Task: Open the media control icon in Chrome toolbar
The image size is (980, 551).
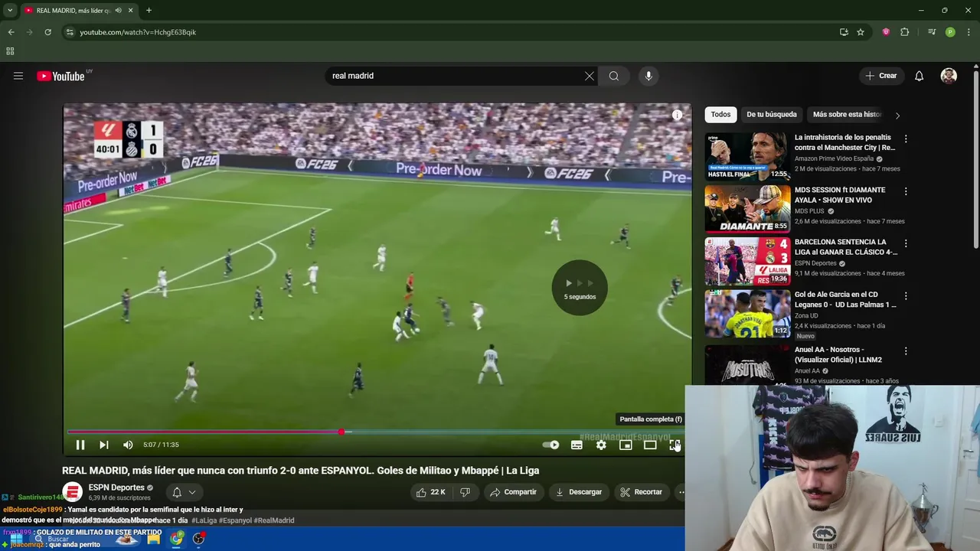Action: 932,32
